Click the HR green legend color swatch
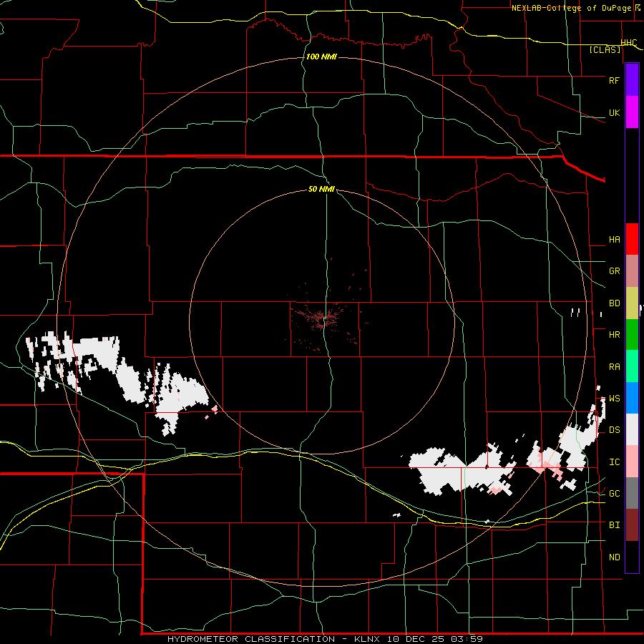This screenshot has height=644, width=644. (x=632, y=334)
